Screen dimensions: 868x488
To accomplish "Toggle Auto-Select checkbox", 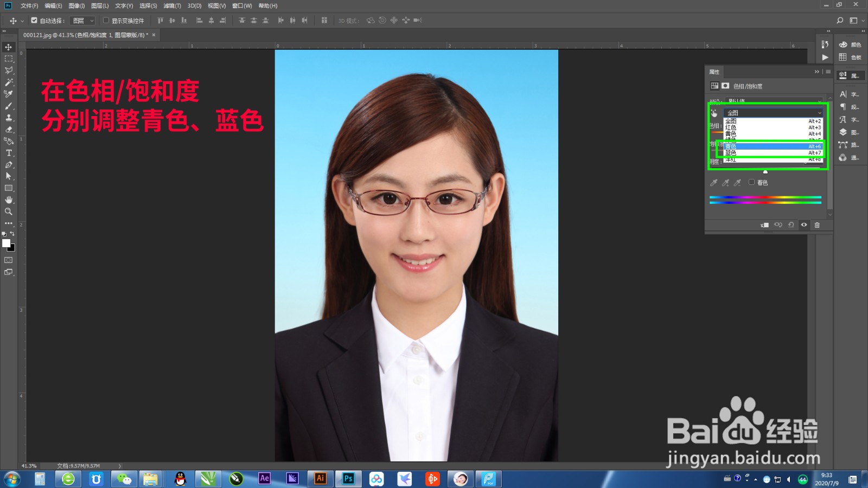I will (x=34, y=21).
